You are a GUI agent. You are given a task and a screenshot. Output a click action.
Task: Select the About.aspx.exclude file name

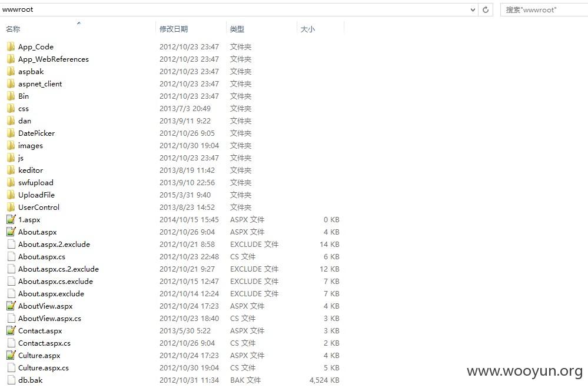coord(51,293)
